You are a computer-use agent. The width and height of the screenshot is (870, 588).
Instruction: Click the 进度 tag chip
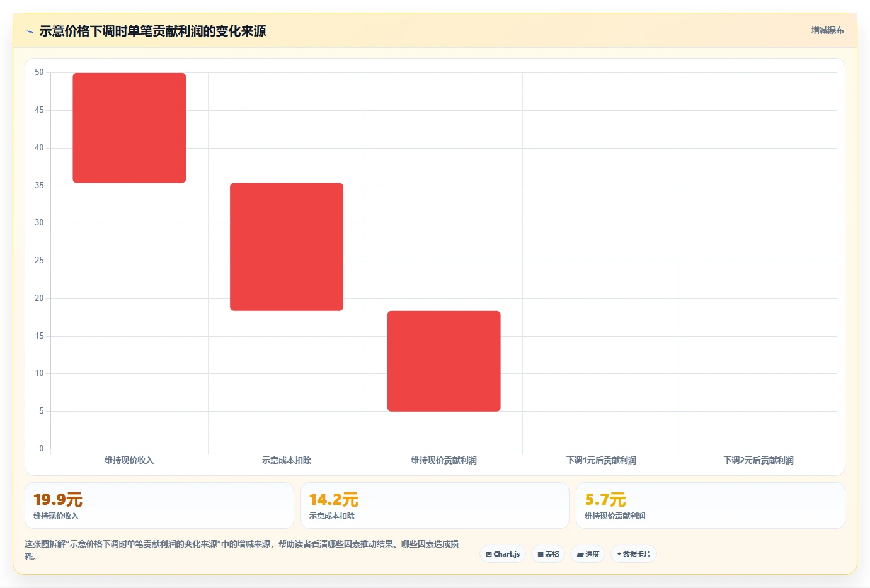coord(588,554)
